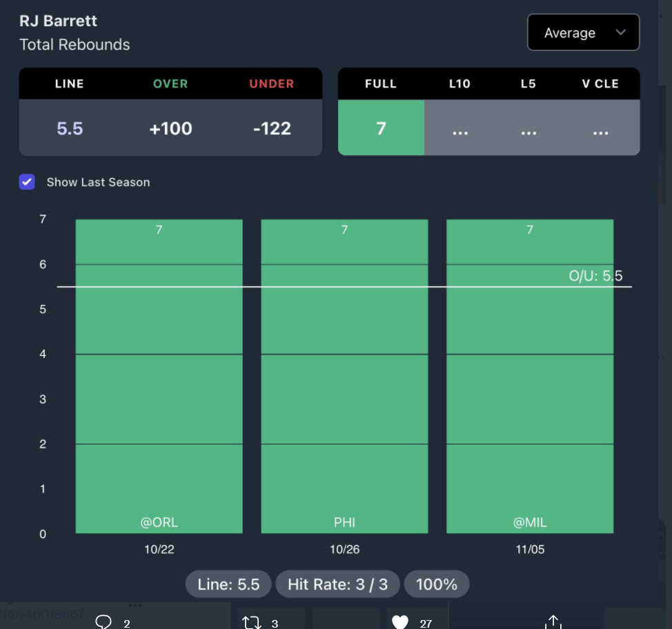Switch to the L5 tab
The image size is (672, 629).
528,83
